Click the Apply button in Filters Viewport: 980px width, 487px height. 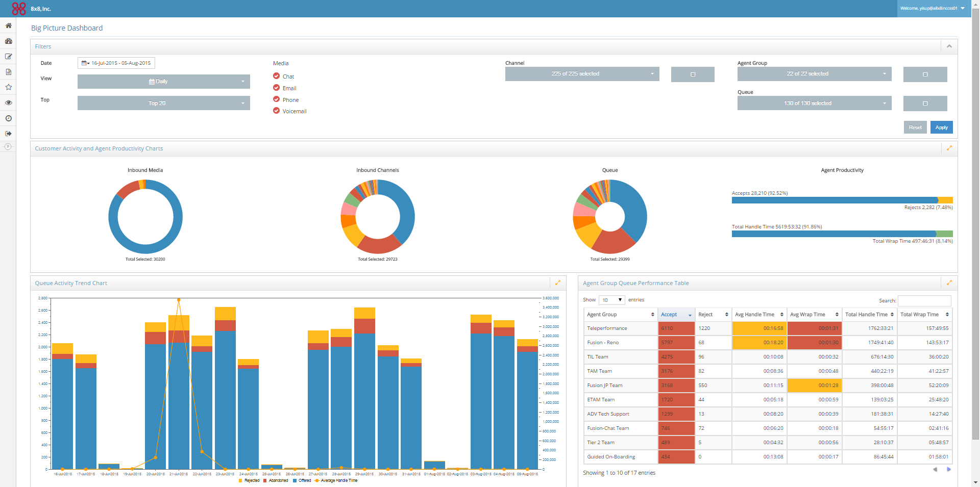point(941,127)
